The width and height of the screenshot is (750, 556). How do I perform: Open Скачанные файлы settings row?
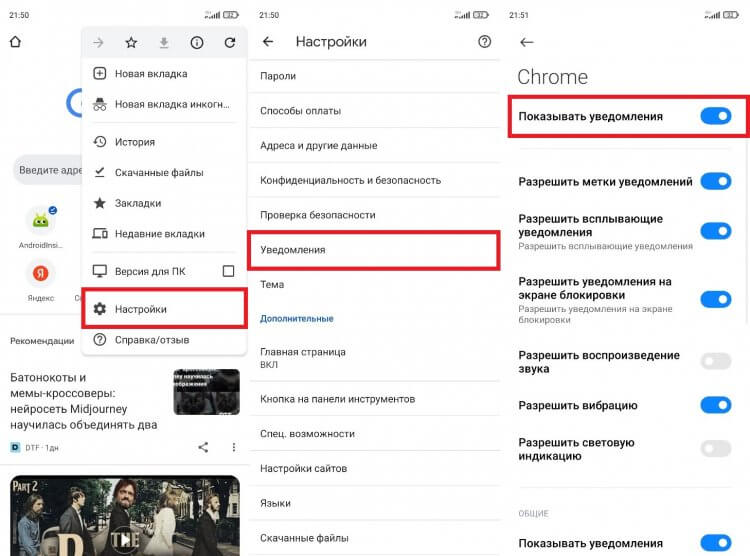tap(374, 538)
